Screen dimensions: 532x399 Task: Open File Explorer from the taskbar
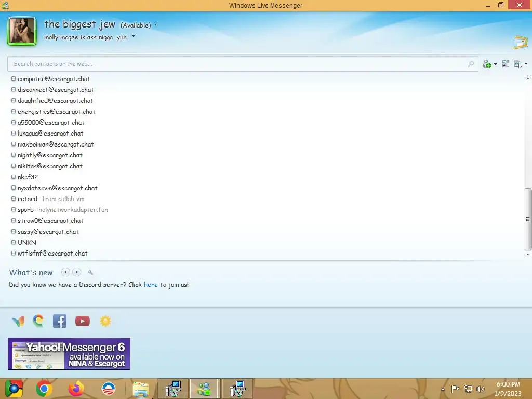[140, 389]
